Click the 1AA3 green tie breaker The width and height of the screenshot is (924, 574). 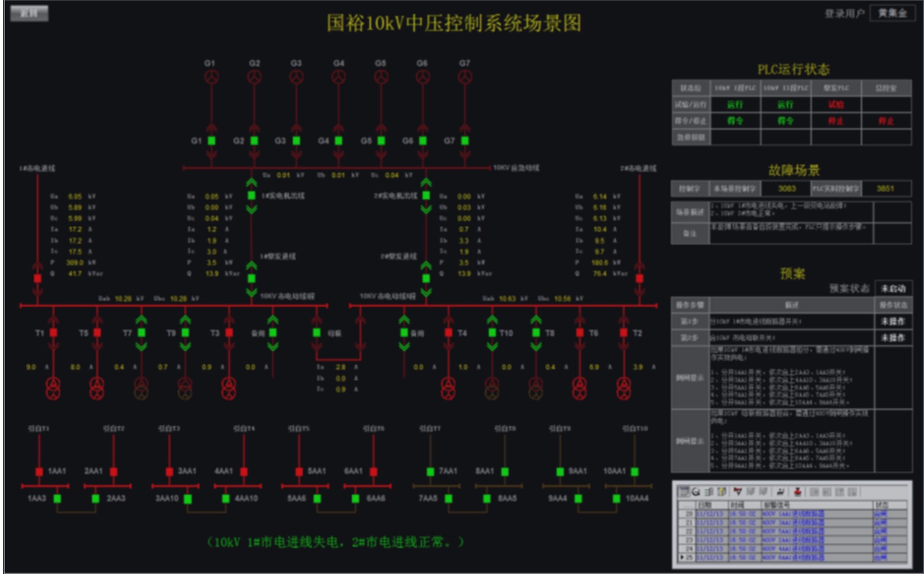(57, 498)
